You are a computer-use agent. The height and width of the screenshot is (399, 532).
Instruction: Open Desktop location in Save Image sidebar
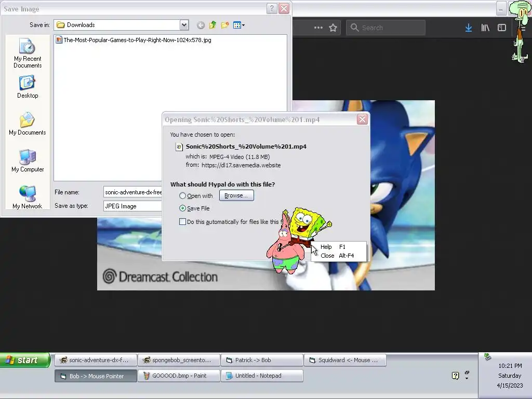coord(28,87)
